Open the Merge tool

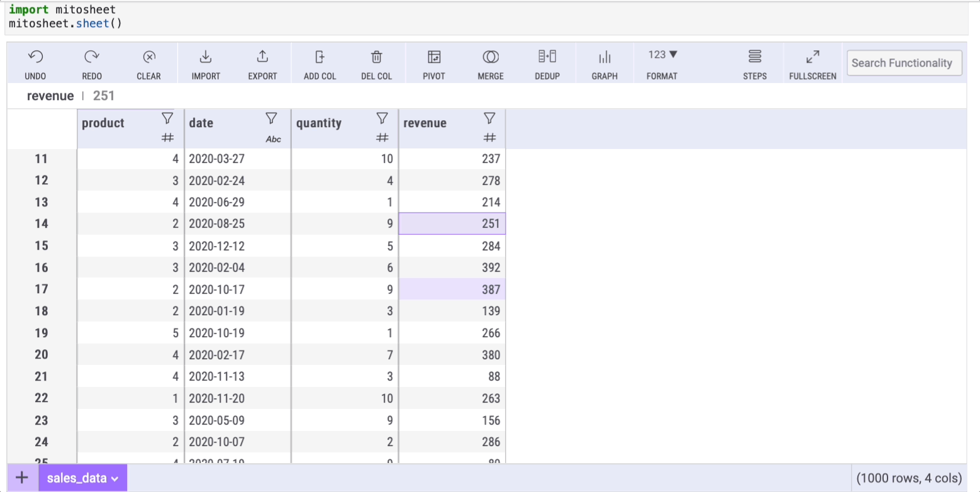coord(491,57)
